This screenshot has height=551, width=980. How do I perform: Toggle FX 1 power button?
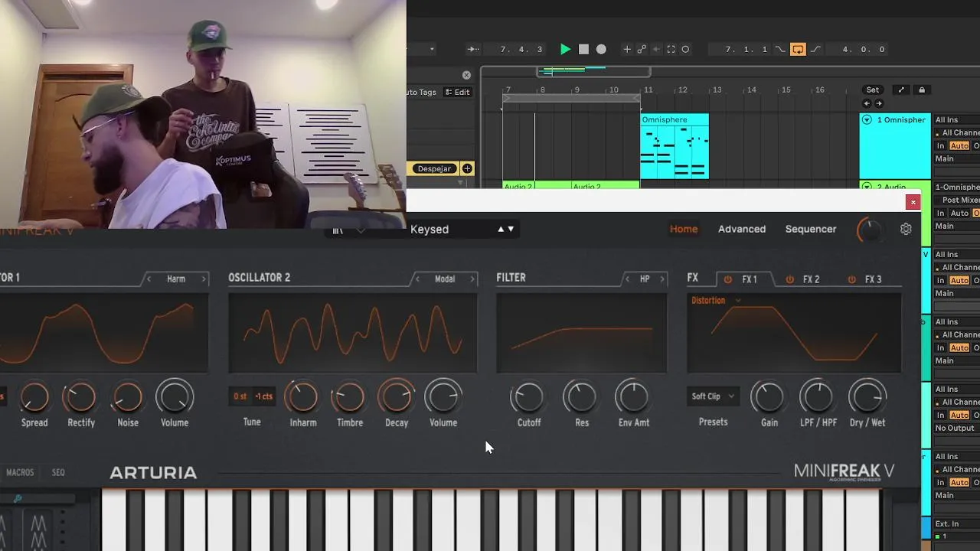tap(728, 279)
